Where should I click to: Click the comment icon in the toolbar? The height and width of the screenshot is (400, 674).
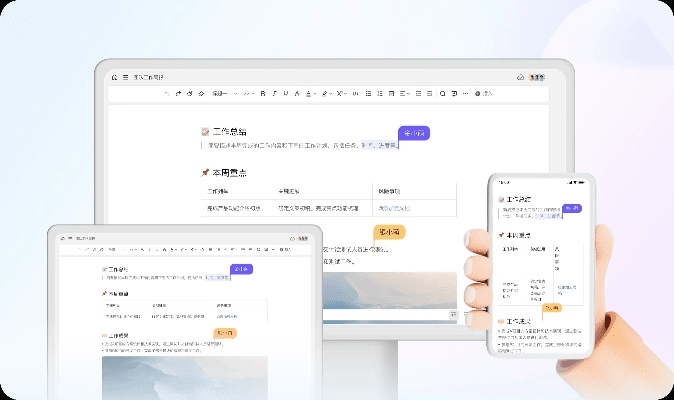click(454, 93)
